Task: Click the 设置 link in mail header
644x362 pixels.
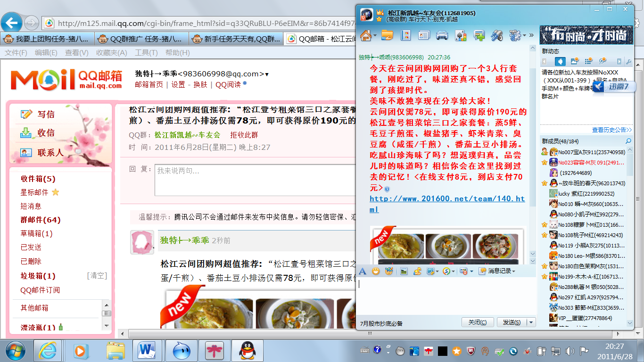Action: (x=178, y=84)
